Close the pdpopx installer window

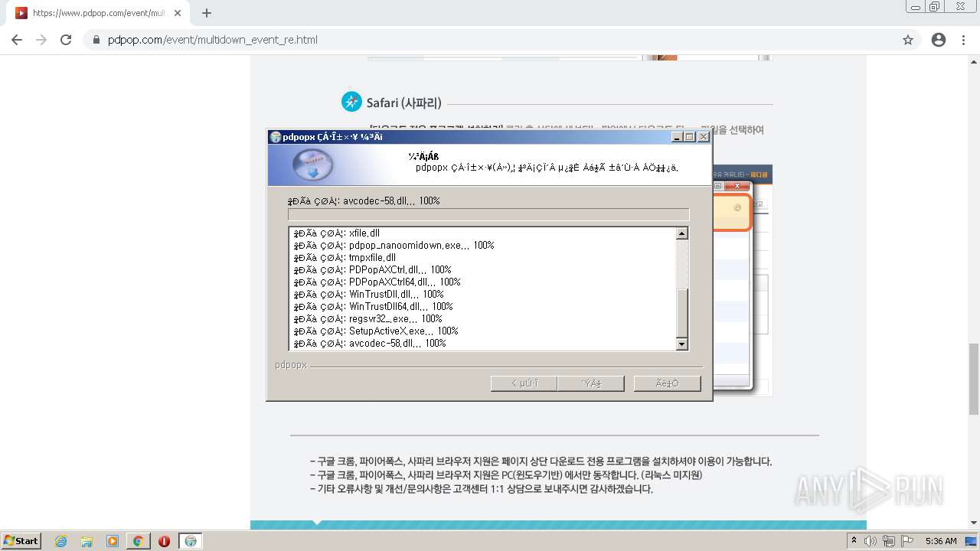[x=704, y=137]
